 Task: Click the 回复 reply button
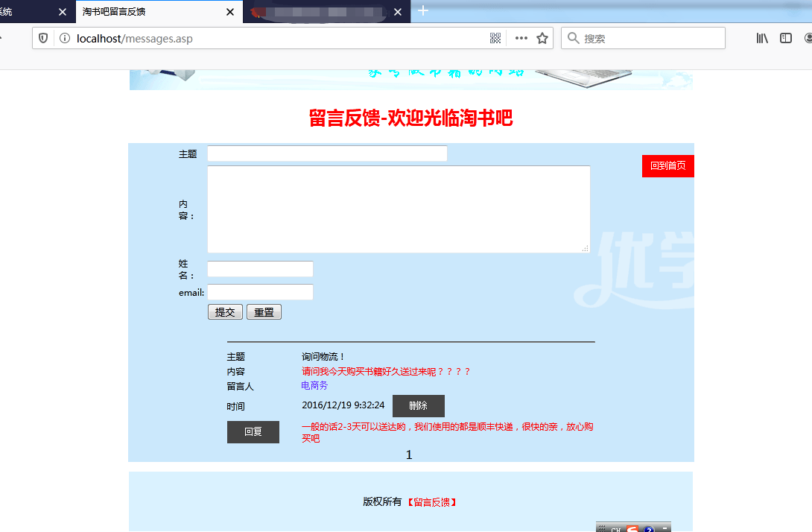click(253, 432)
